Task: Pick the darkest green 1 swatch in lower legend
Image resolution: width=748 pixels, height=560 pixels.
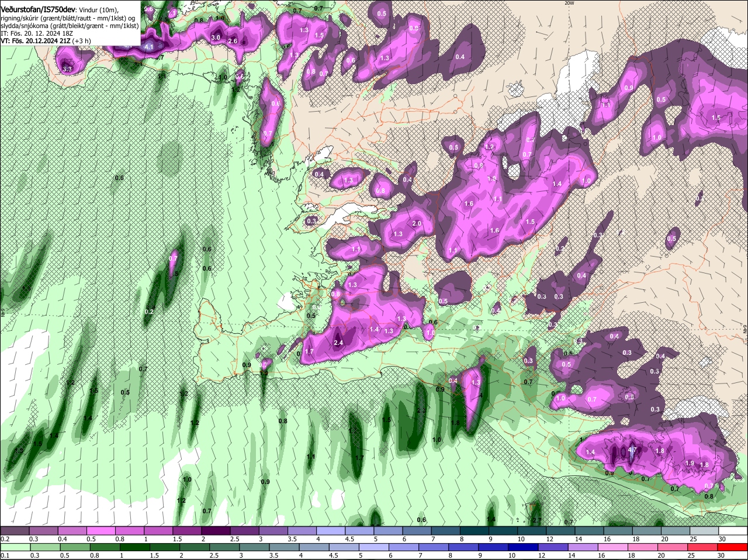Action: (135, 547)
